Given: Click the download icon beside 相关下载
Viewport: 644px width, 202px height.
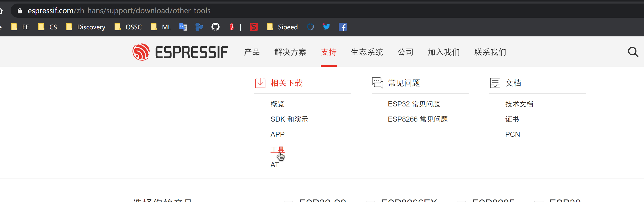Looking at the screenshot, I should [260, 83].
